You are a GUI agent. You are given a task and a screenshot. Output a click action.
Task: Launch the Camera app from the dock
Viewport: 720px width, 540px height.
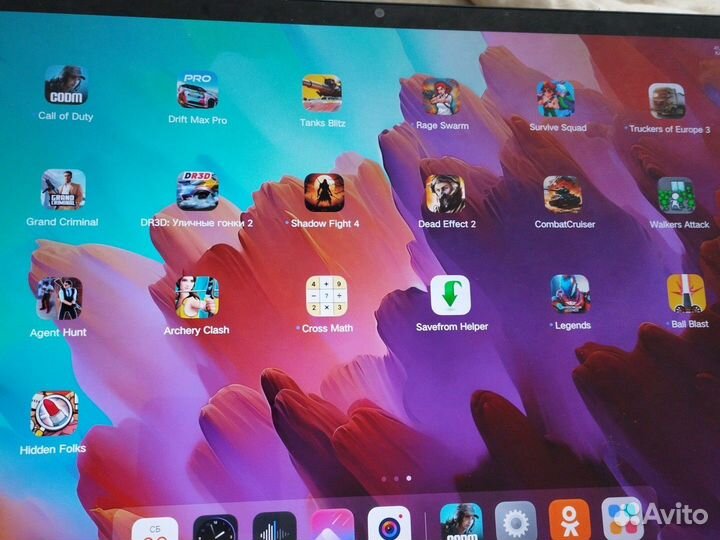(x=389, y=523)
